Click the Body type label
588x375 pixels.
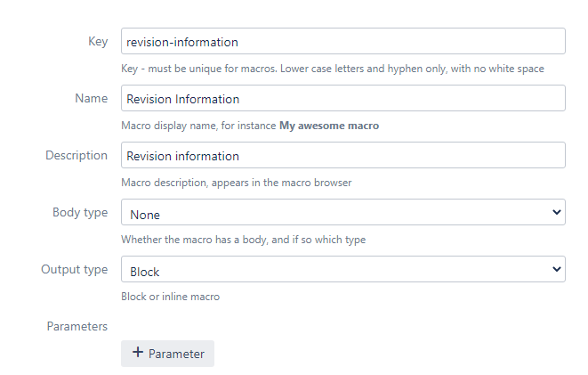[80, 213]
